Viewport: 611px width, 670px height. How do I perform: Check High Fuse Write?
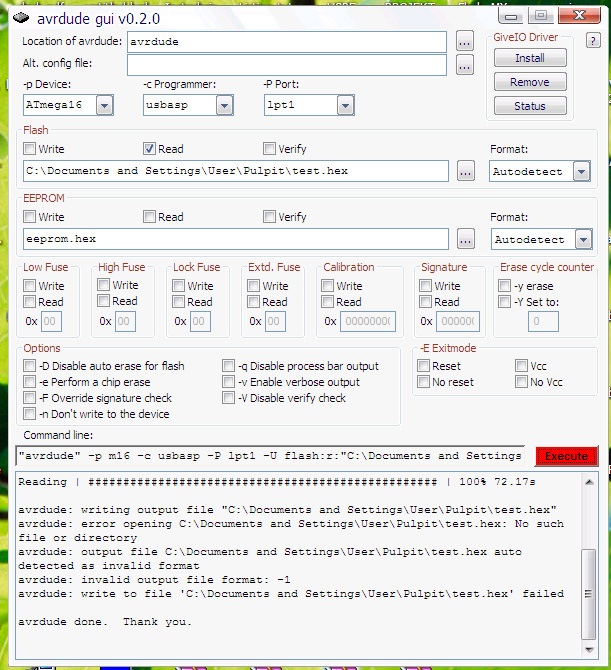(x=103, y=285)
